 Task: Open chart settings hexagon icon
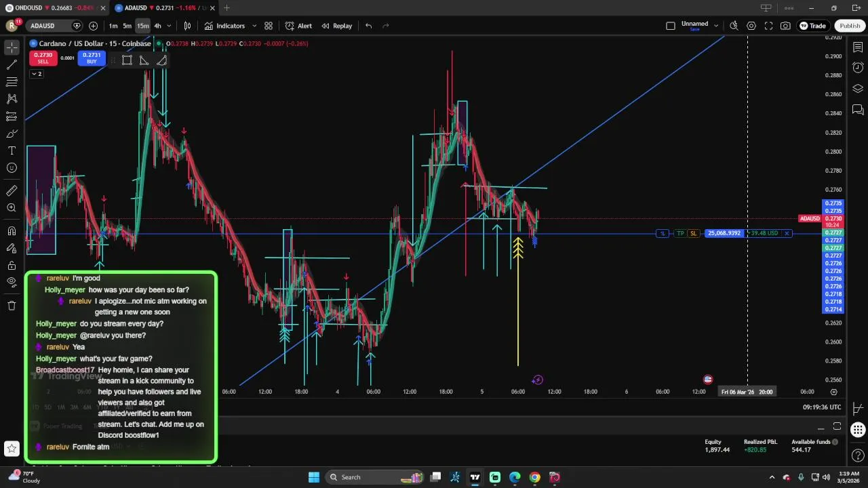pyautogui.click(x=751, y=26)
